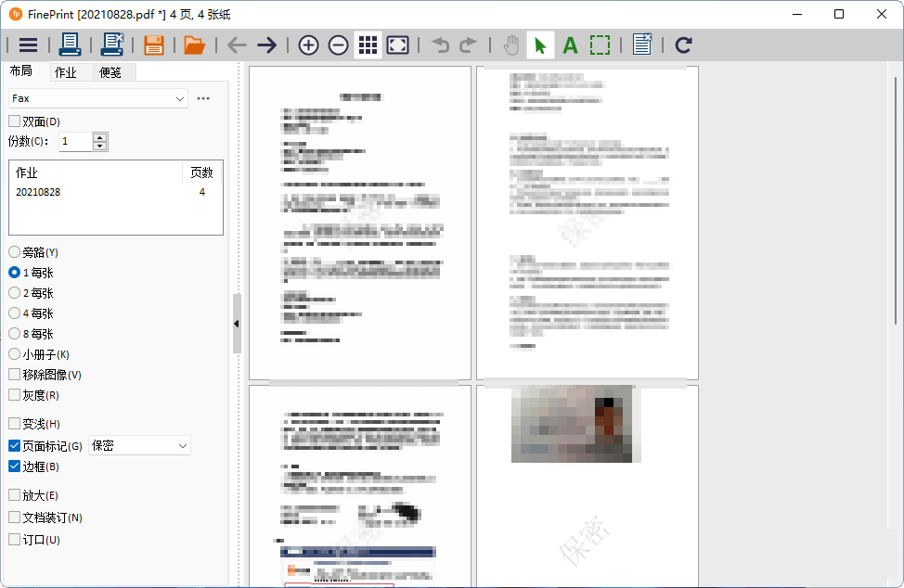Click the print-and-close printer icon
The height and width of the screenshot is (588, 904).
(112, 45)
